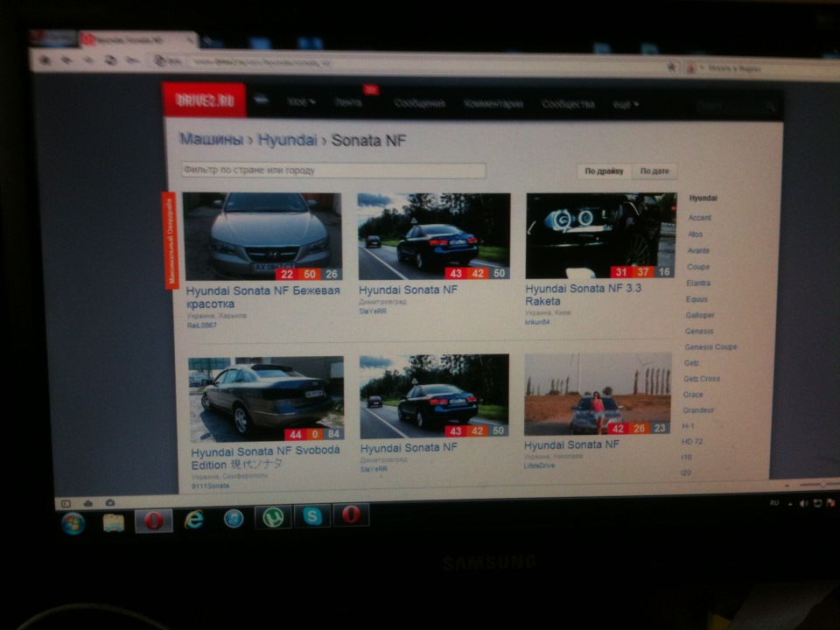Select HD 72 in the model list
The image size is (840, 630).
tap(691, 441)
